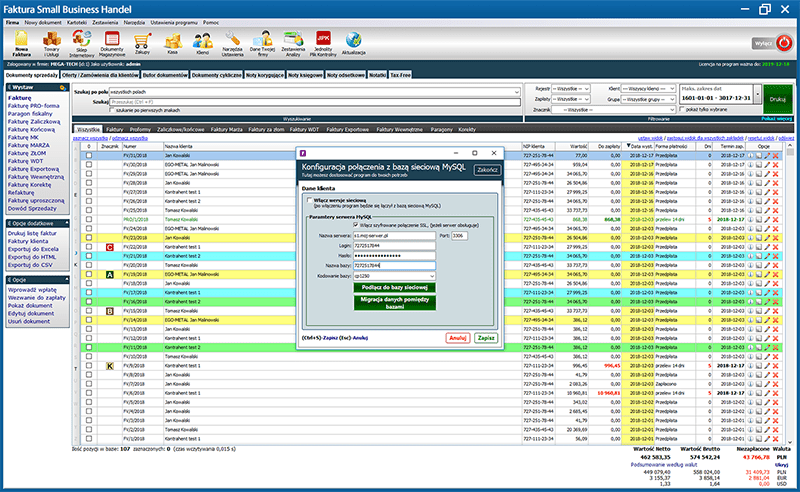Open the Klient filter dropdown
The height and width of the screenshot is (492, 800).
click(x=648, y=89)
